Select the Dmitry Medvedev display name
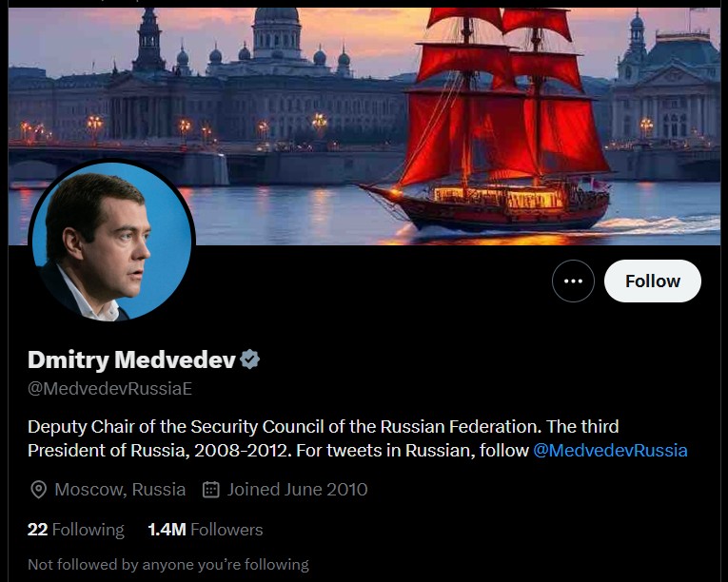The image size is (728, 582). coord(131,359)
